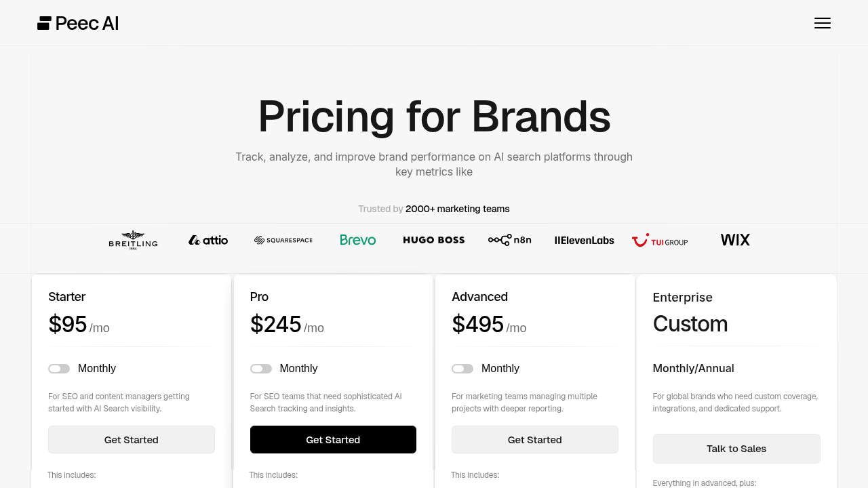Click the Breitling brand logo
The width and height of the screenshot is (868, 488).
(133, 240)
